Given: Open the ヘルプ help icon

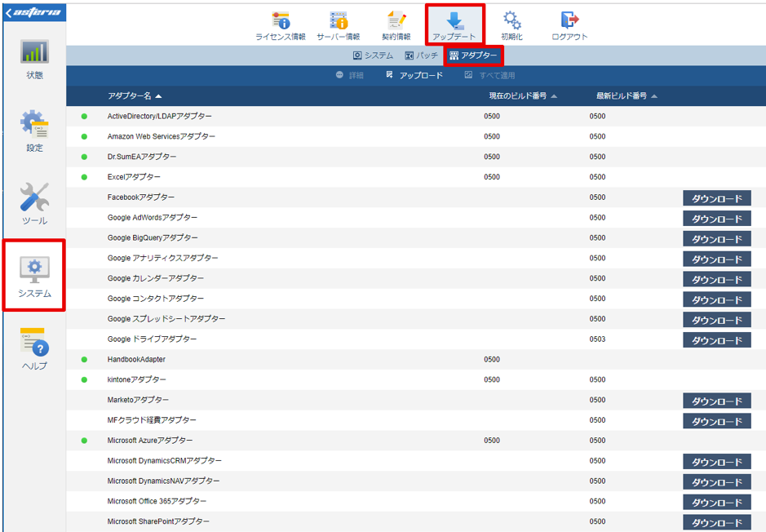Looking at the screenshot, I should [34, 342].
